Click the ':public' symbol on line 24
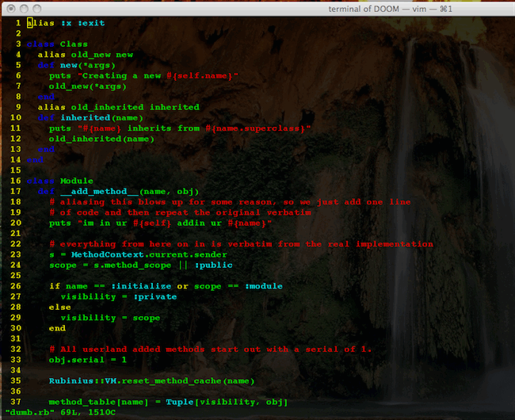This screenshot has width=515, height=420. [213, 265]
